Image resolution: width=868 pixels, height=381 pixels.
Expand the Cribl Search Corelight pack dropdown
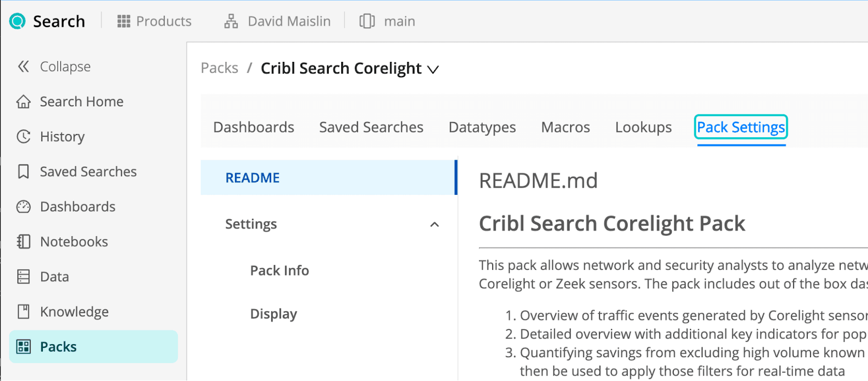pyautogui.click(x=433, y=69)
